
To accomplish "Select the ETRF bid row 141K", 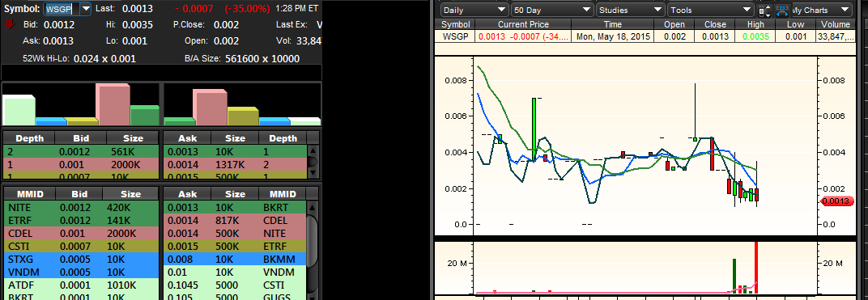I will pos(81,221).
